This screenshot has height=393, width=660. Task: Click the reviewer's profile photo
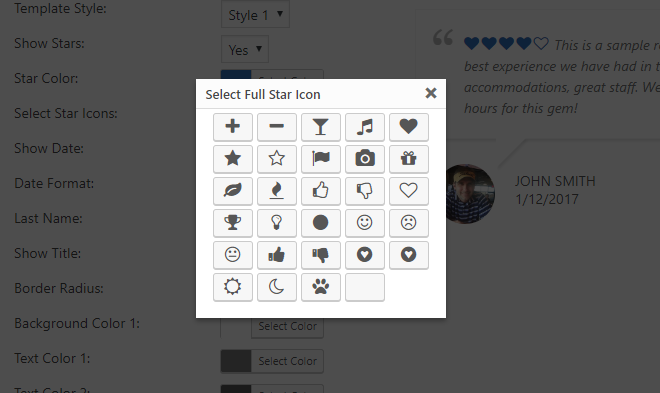click(468, 194)
